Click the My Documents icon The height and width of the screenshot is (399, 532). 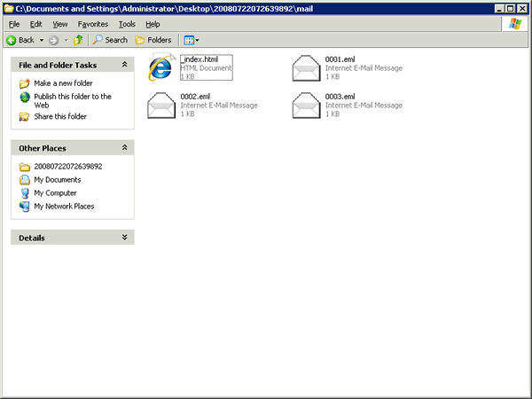(x=25, y=179)
